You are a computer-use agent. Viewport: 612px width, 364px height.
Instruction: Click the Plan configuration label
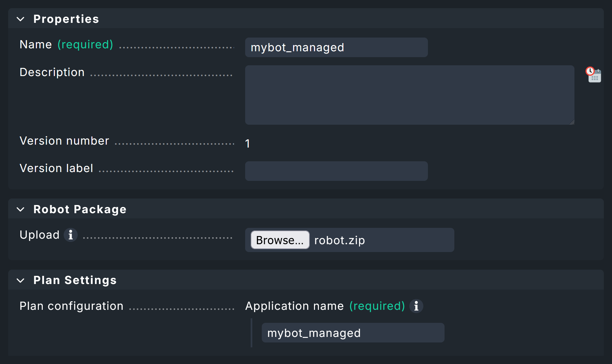pos(71,306)
